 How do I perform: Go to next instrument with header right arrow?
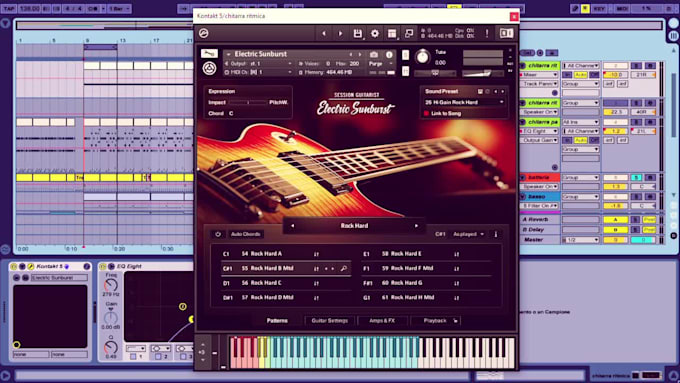[340, 33]
